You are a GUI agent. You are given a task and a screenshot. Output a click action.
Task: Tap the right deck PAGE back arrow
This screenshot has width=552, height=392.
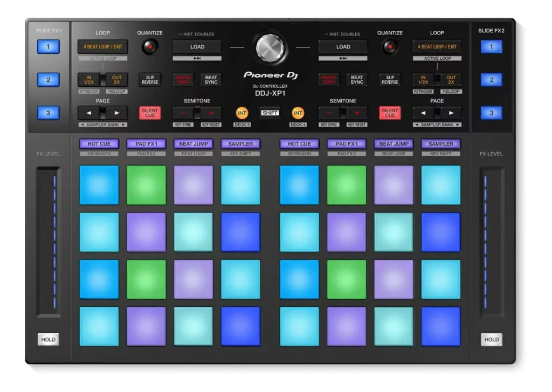coord(423,113)
